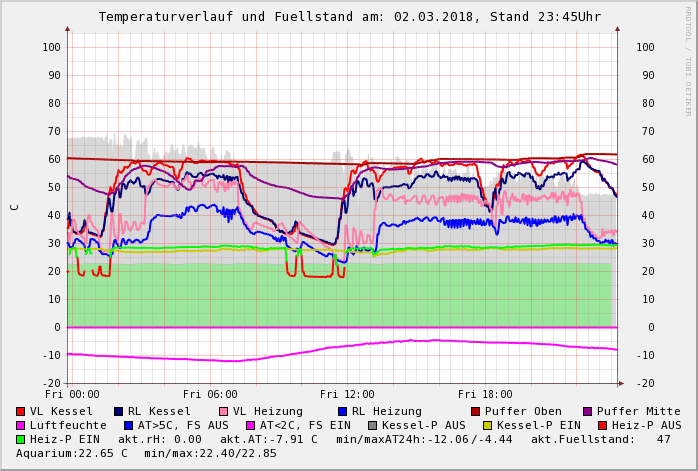Select the gray Kessel-P AUS swatch
The width and height of the screenshot is (698, 471).
pyautogui.click(x=372, y=425)
